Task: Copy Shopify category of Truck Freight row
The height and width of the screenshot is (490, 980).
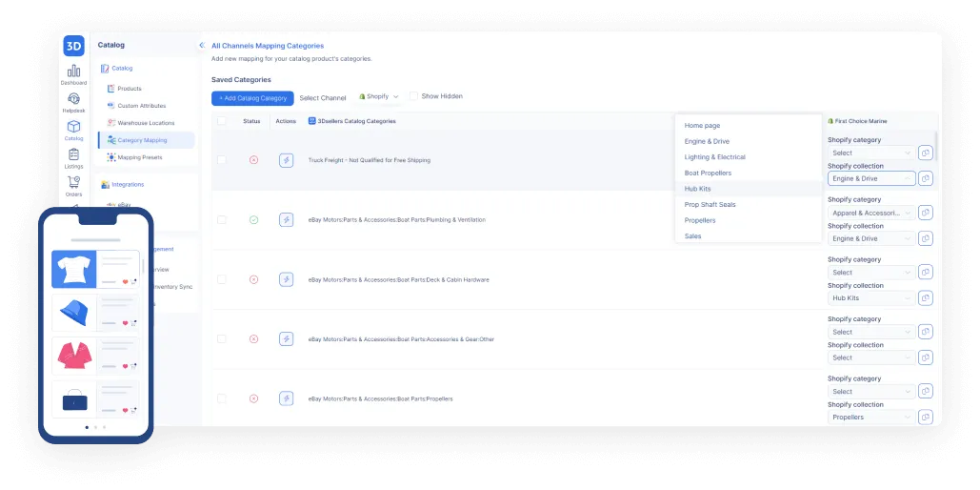Action: [x=926, y=153]
